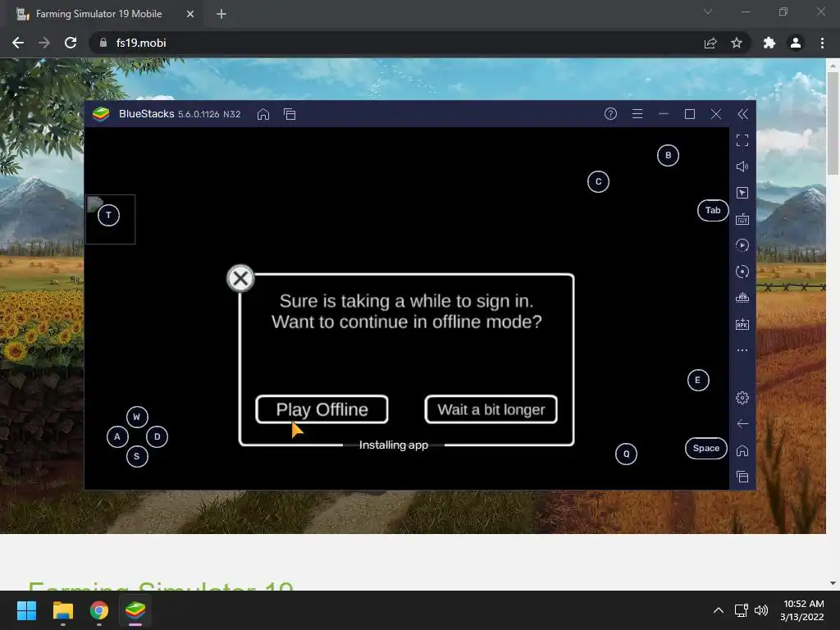This screenshot has height=630, width=840.
Task: Show more BlueStacks sidebar options
Action: (742, 350)
